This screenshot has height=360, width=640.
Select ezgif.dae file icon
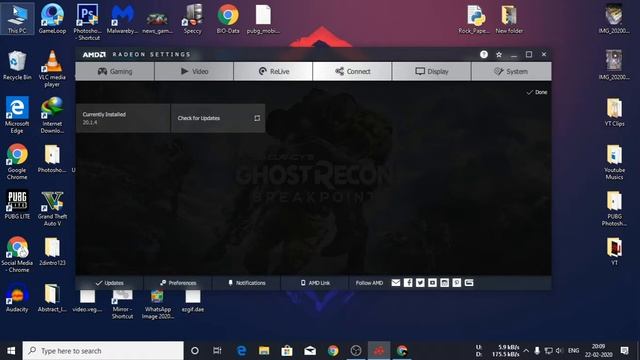[193, 301]
